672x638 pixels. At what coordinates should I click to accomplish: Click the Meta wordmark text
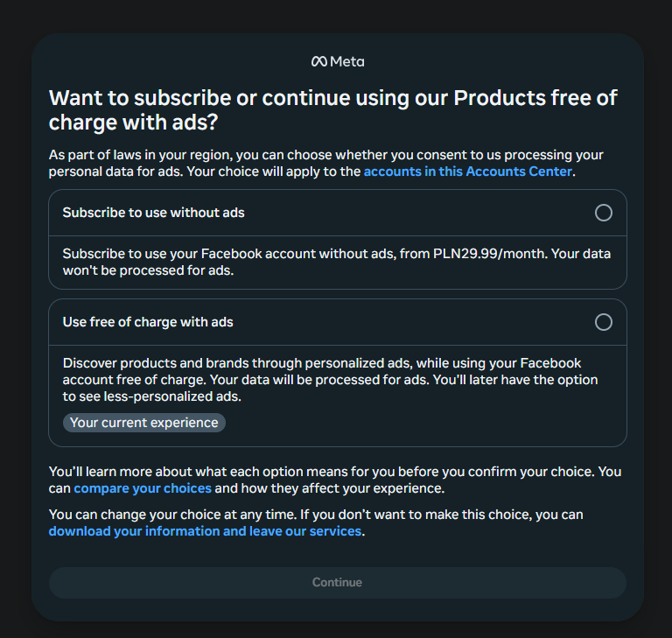click(x=347, y=62)
